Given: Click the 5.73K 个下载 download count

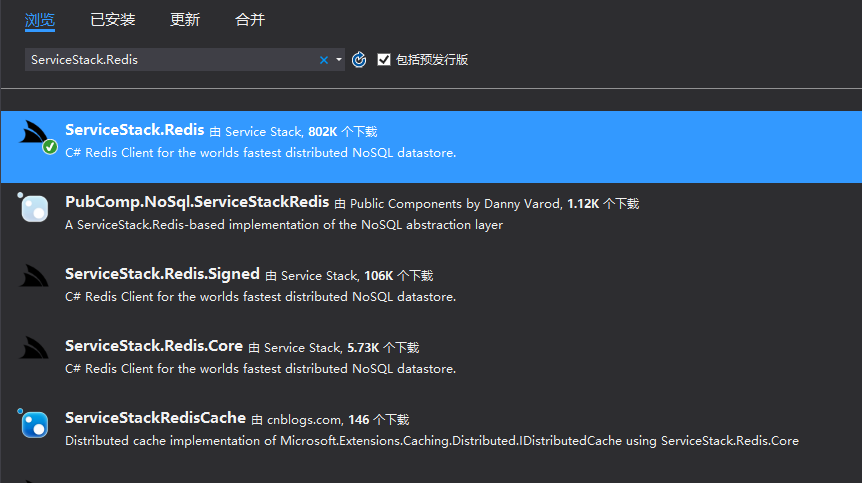Looking at the screenshot, I should [x=383, y=348].
